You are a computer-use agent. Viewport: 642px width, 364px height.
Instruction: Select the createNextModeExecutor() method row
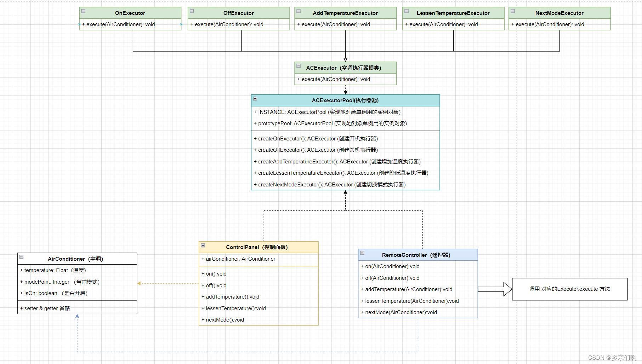tap(346, 185)
